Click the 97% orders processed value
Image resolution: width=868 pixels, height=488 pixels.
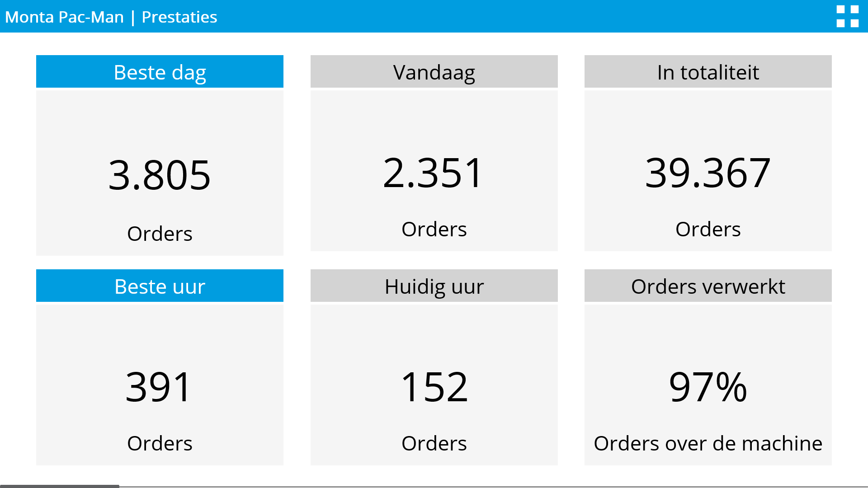click(708, 387)
